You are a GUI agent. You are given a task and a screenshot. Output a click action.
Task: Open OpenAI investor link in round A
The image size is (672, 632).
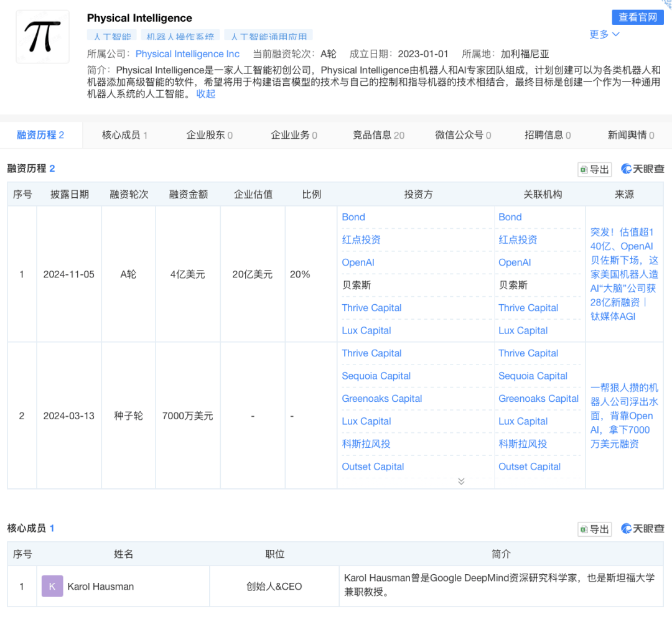(358, 263)
